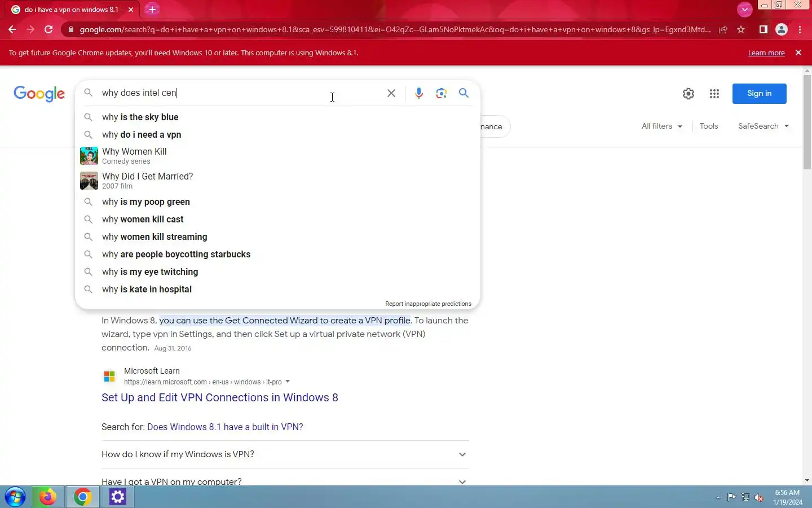This screenshot has height=508, width=812.
Task: Expand 'Have I got a VPN on my computer?'
Action: click(285, 481)
